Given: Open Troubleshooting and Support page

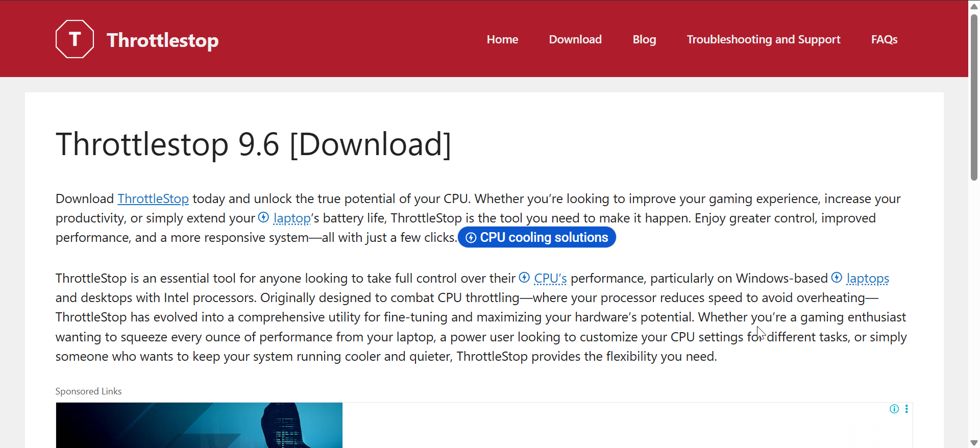Looking at the screenshot, I should point(763,39).
